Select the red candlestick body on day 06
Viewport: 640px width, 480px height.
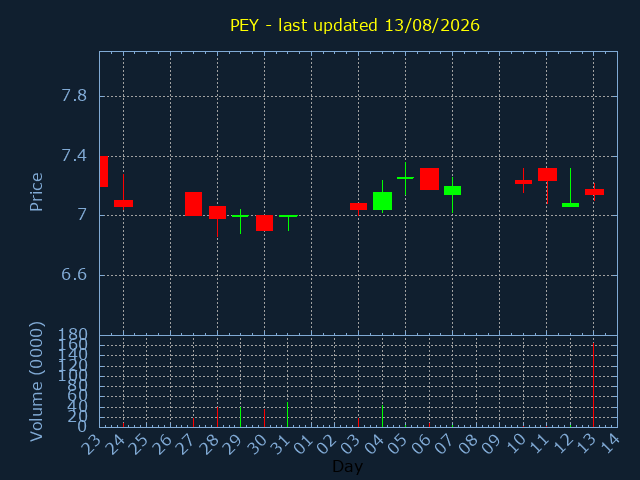[429, 179]
